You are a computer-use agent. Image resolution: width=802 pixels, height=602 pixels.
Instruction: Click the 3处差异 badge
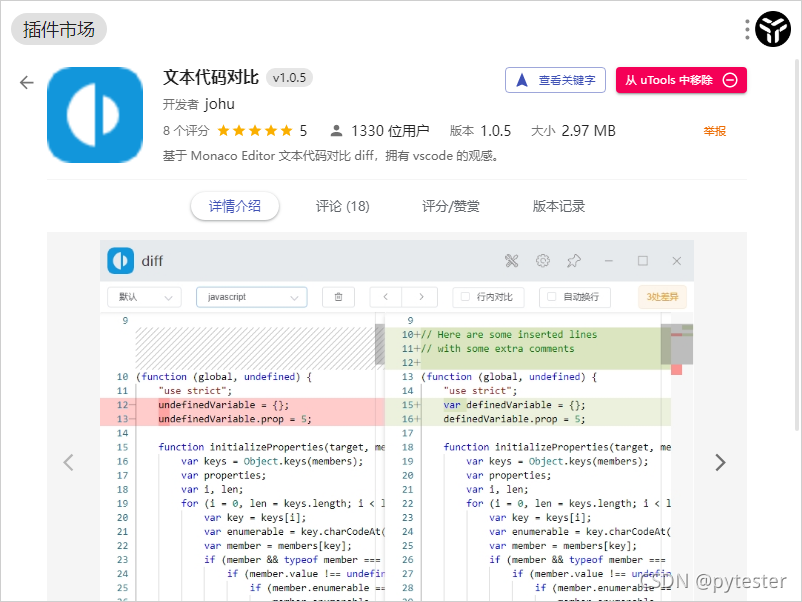pos(662,297)
